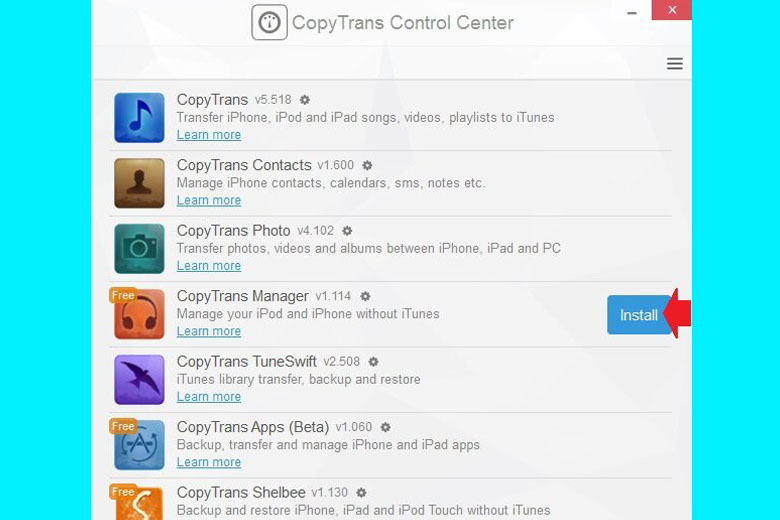780x520 pixels.
Task: Click version number v1.600
Action: (336, 165)
